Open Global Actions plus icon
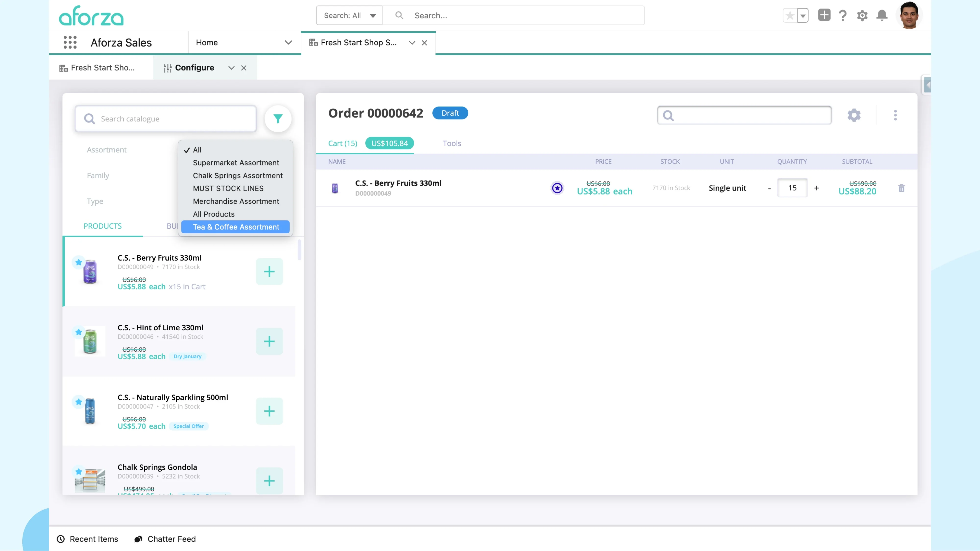This screenshot has height=551, width=980. click(x=824, y=15)
